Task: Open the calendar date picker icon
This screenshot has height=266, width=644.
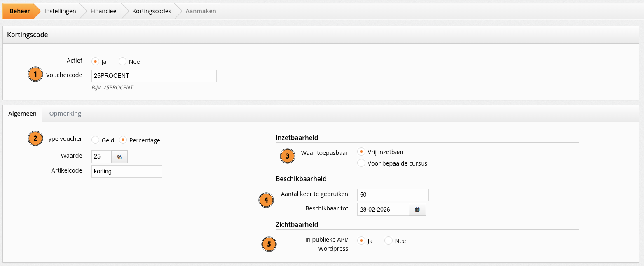Action: [417, 209]
